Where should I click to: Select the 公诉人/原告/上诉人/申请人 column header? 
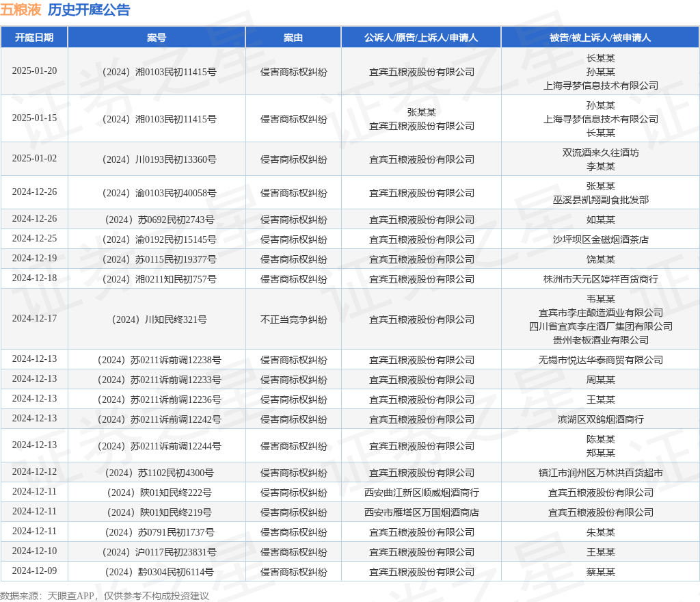point(421,38)
